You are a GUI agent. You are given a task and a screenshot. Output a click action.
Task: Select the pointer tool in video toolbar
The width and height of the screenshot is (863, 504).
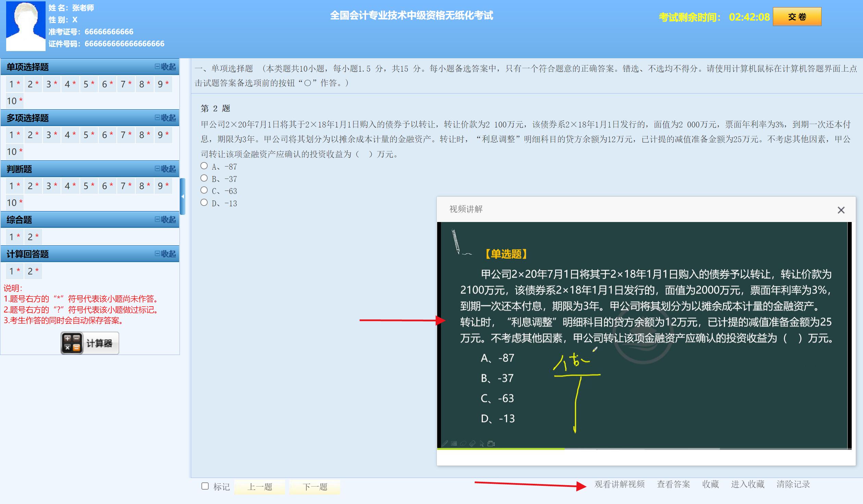[x=482, y=443]
